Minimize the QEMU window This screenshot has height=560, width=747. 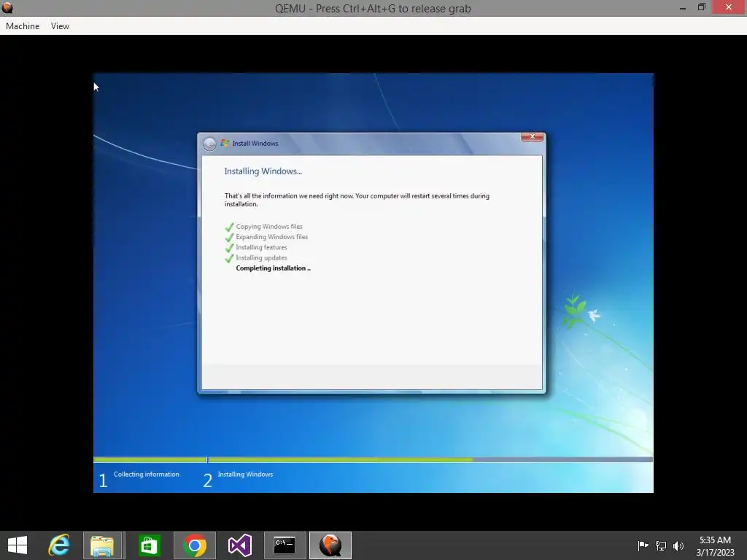click(683, 7)
